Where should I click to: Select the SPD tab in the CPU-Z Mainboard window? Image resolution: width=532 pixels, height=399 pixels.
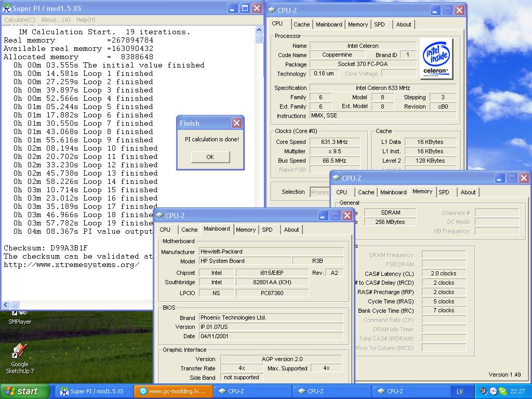click(267, 230)
